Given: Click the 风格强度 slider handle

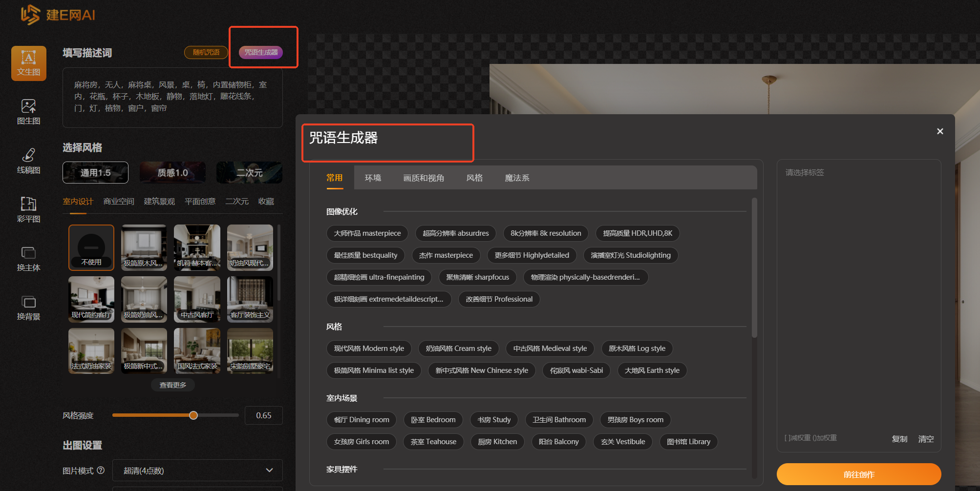Looking at the screenshot, I should 193,415.
